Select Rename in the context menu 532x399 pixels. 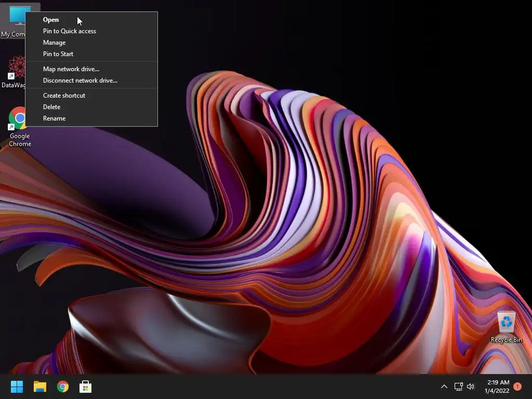(91, 118)
